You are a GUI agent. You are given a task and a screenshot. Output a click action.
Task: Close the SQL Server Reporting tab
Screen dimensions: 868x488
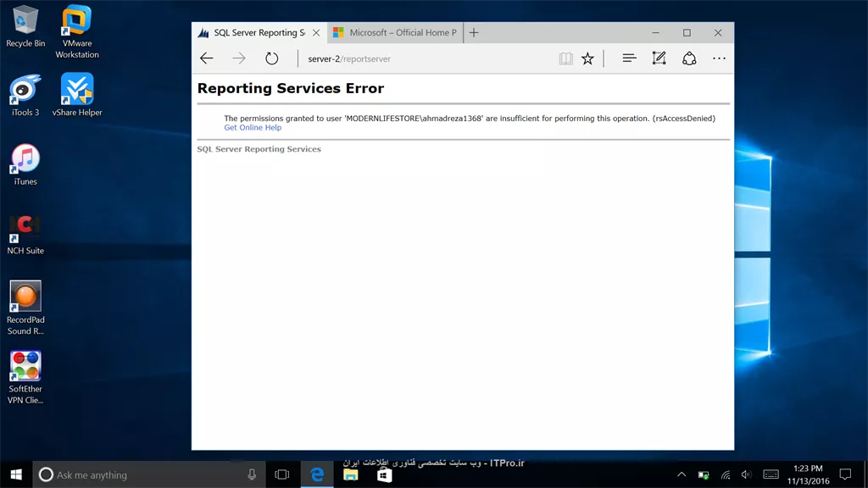[x=316, y=33]
